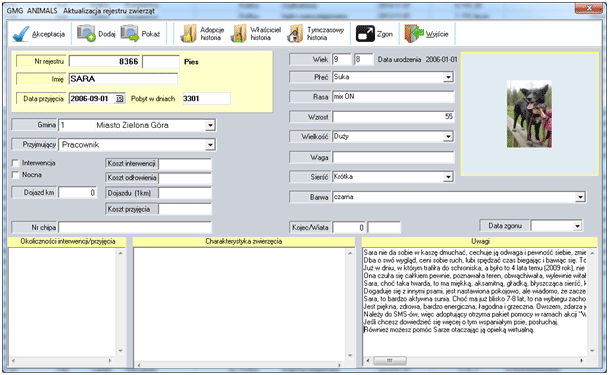609x375 pixels.
Task: Expand the Gmina dropdown
Action: tap(210, 125)
